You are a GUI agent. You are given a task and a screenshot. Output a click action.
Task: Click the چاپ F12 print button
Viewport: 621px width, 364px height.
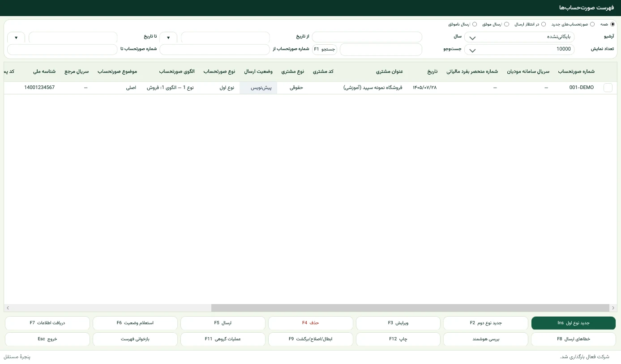tap(398, 339)
